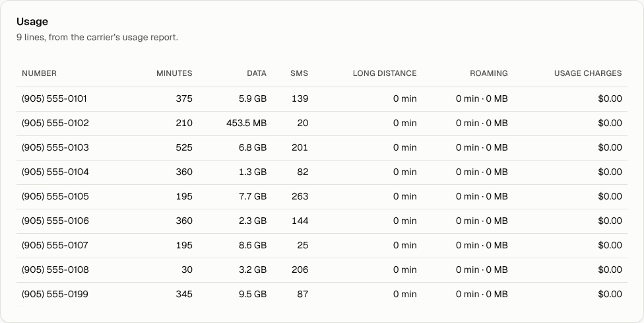Open the (905) 555-0104 line

[322, 172]
